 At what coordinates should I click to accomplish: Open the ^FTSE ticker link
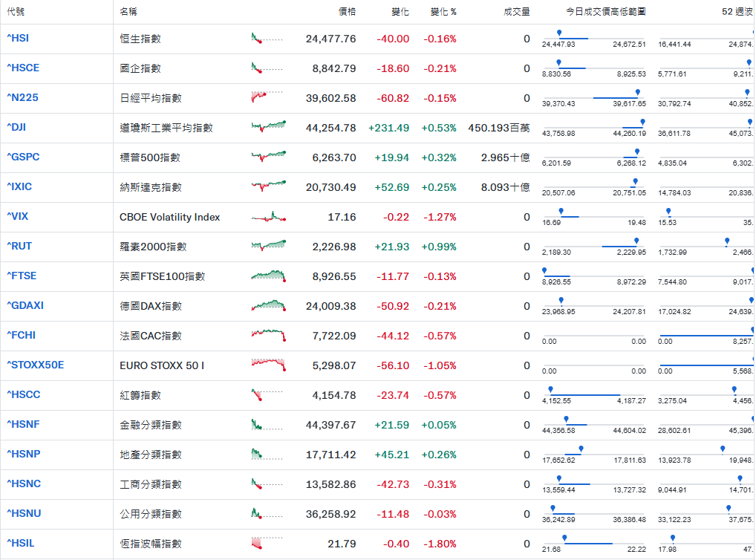pos(22,276)
